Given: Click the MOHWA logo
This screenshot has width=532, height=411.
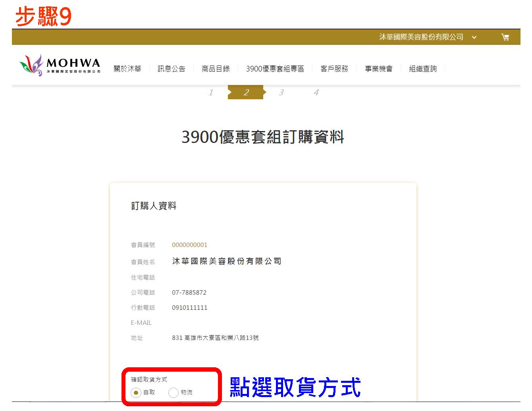Looking at the screenshot, I should point(60,66).
